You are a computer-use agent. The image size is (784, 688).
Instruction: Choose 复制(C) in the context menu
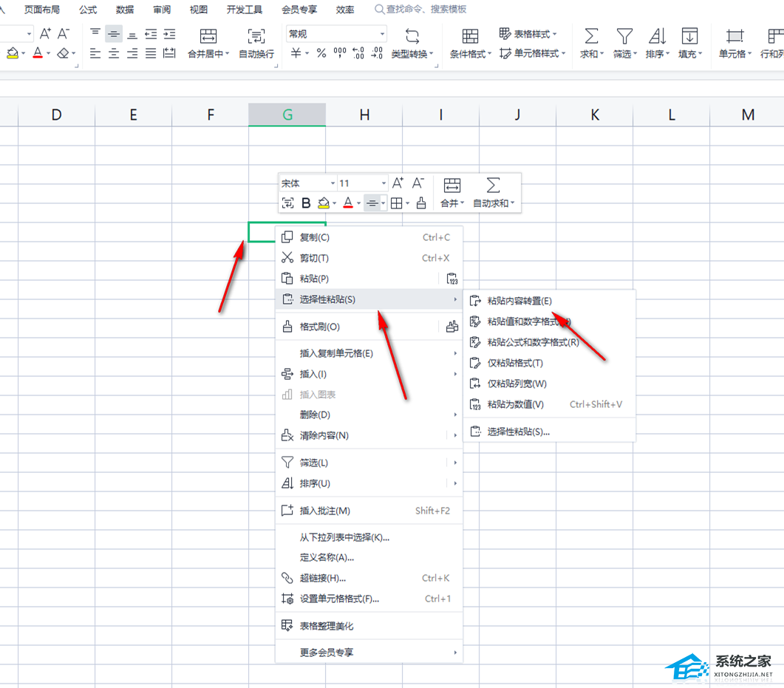click(x=369, y=237)
